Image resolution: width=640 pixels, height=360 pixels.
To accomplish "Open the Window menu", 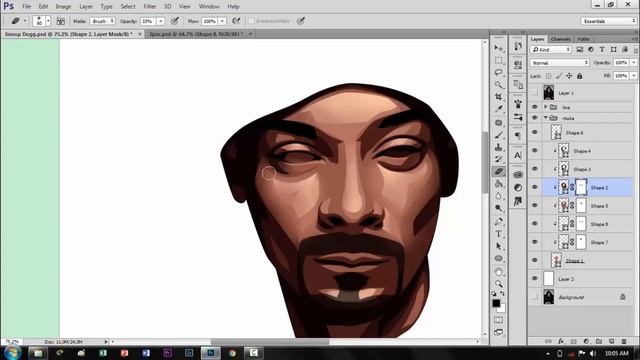I will (209, 7).
